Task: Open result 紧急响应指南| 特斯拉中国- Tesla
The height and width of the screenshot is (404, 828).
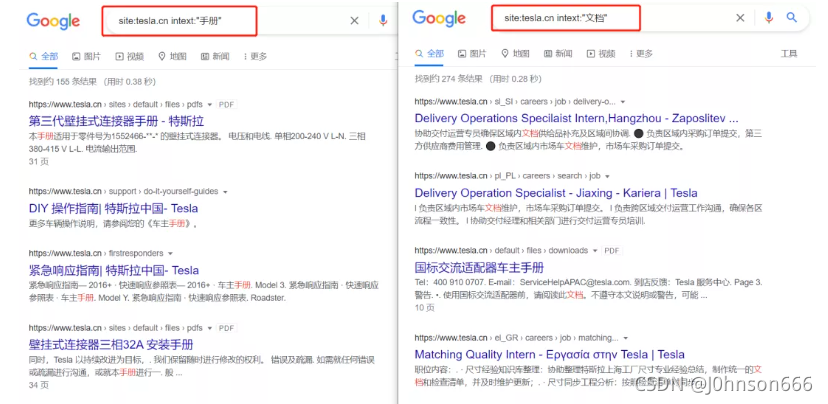Action: (114, 270)
